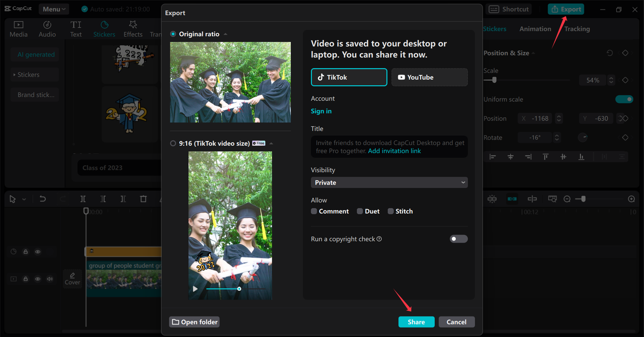Enable the Stitch checkbox
Viewport: 644px width, 337px height.
point(390,211)
